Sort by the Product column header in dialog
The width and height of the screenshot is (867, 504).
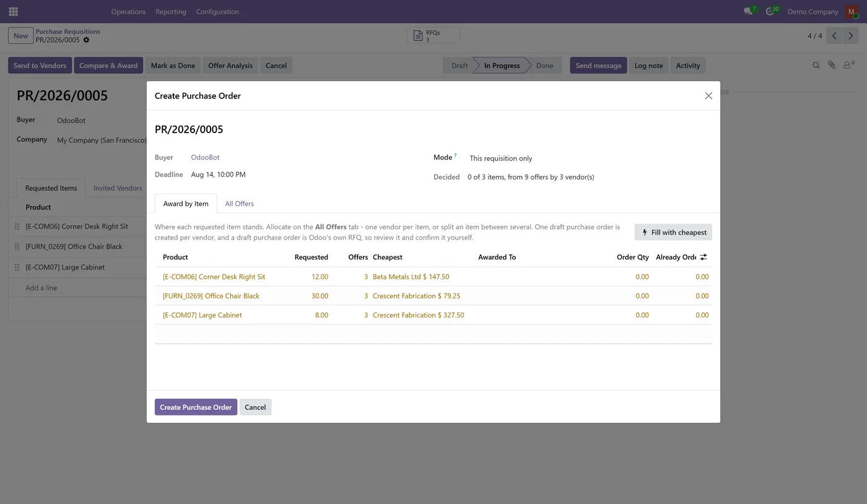coord(175,257)
